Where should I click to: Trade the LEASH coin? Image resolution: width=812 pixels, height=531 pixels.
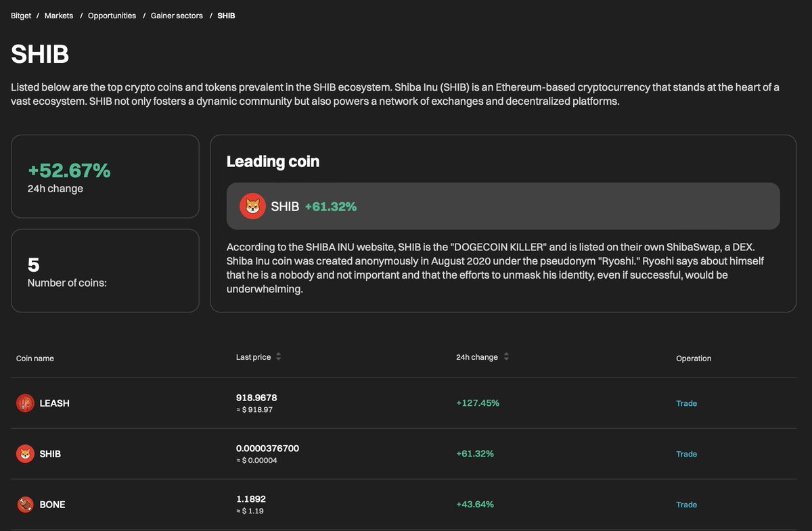[686, 403]
